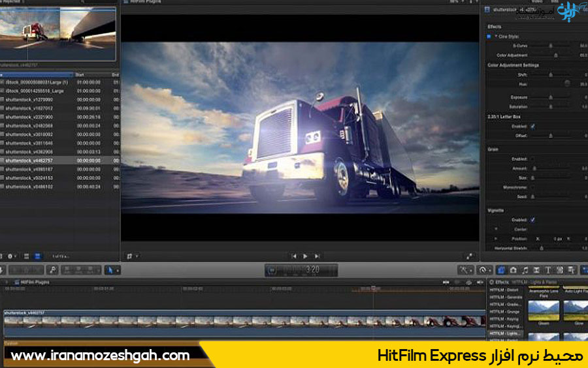Open the viewer transform tool menu
Image resolution: width=588 pixels, height=368 pixels.
coord(132,256)
